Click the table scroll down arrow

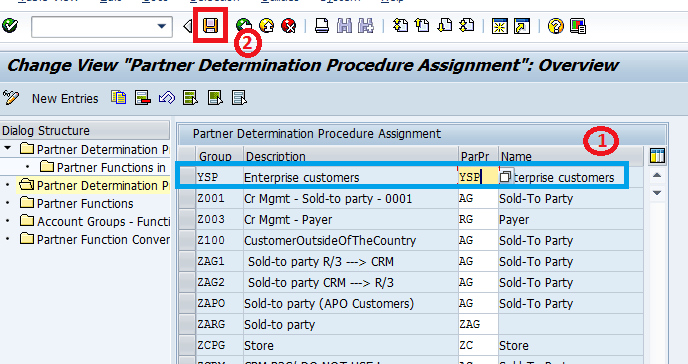(657, 193)
